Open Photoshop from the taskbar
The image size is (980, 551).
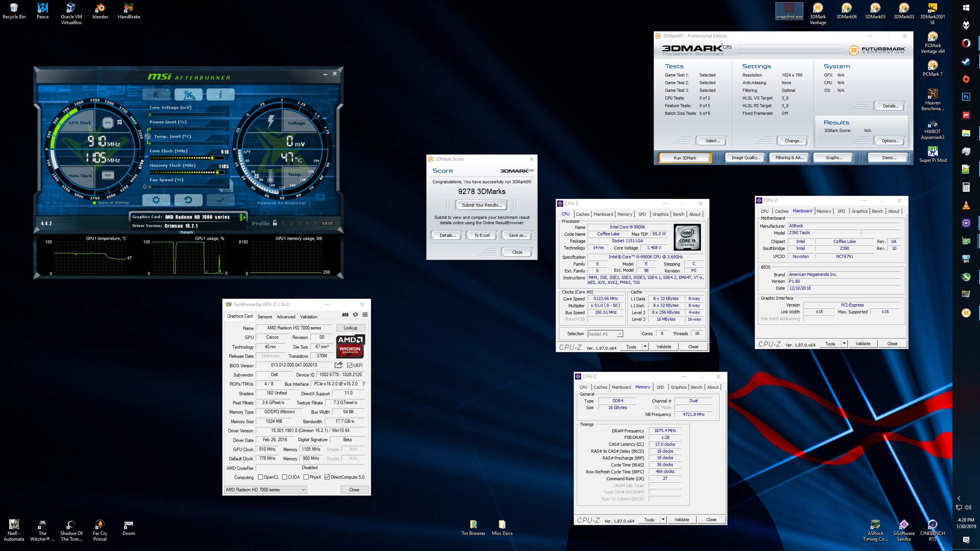966,97
